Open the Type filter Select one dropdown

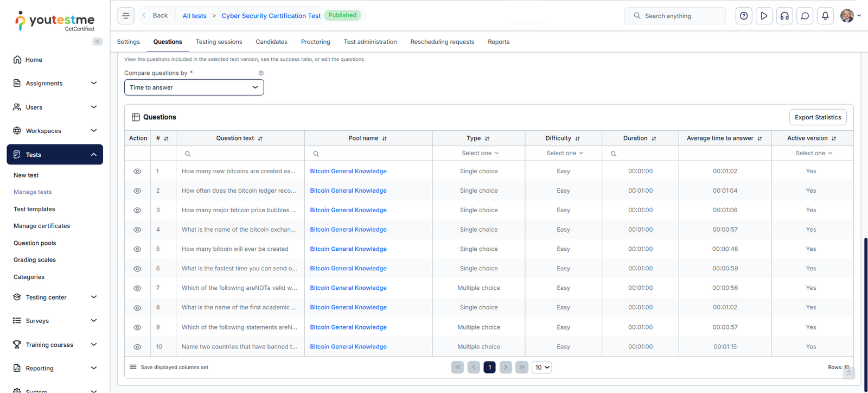tap(480, 154)
